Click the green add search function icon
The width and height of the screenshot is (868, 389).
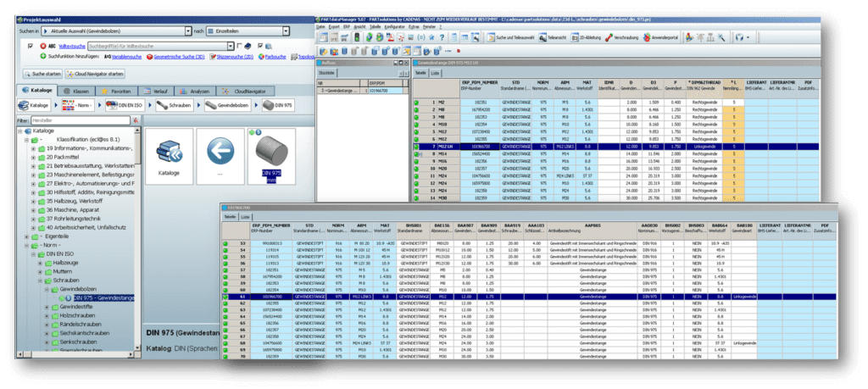43,57
